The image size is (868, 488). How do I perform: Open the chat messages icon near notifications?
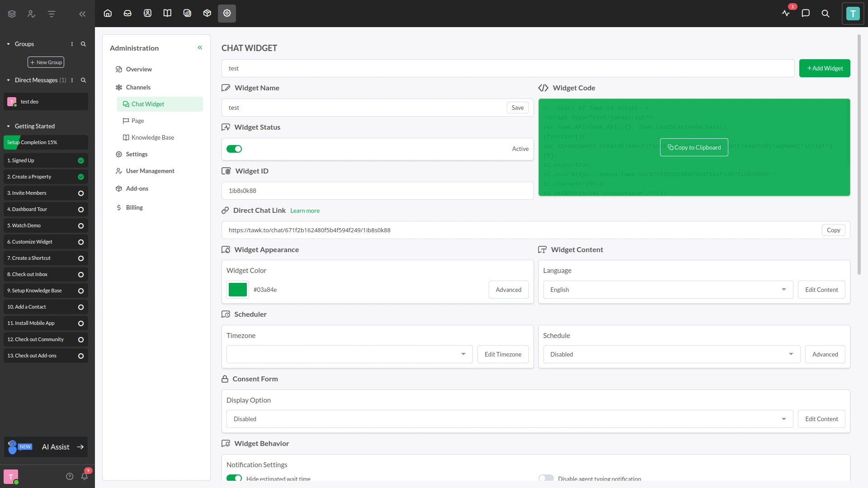806,14
